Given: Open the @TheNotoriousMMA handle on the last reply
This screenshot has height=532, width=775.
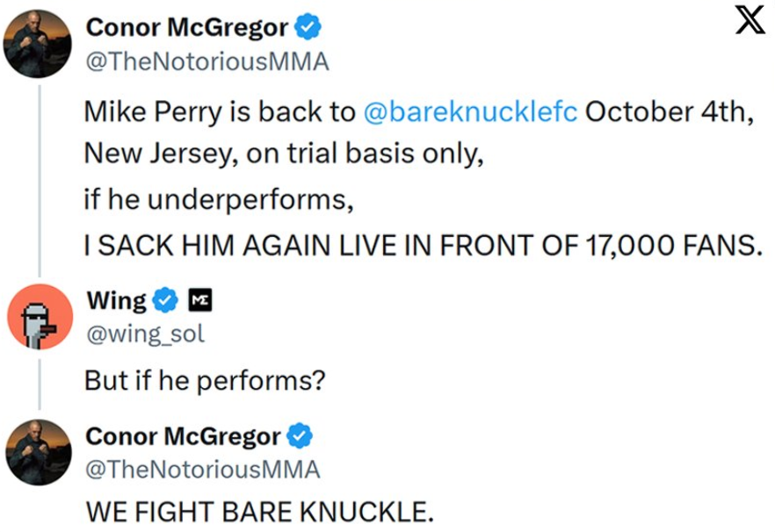Looking at the screenshot, I should point(203,470).
